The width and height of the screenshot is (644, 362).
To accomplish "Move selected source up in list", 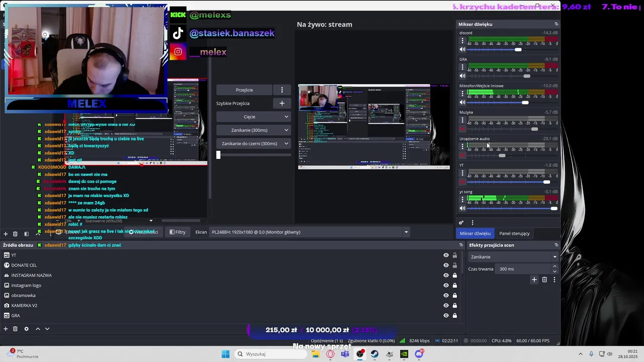I will click(38, 329).
